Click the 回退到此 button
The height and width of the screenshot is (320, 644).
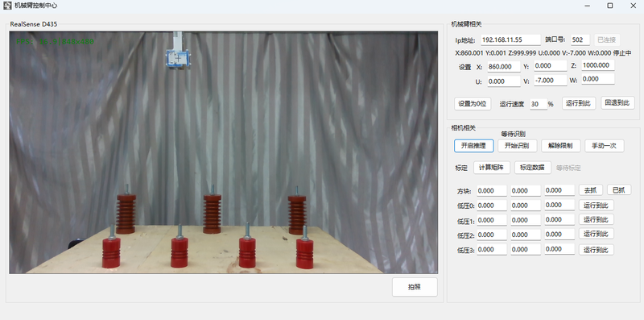coord(617,103)
